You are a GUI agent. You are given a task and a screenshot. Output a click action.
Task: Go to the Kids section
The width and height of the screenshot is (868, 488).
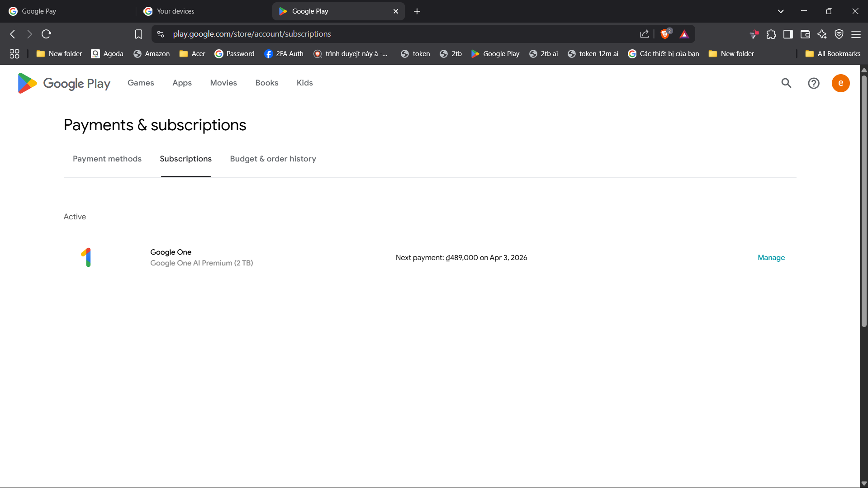304,83
